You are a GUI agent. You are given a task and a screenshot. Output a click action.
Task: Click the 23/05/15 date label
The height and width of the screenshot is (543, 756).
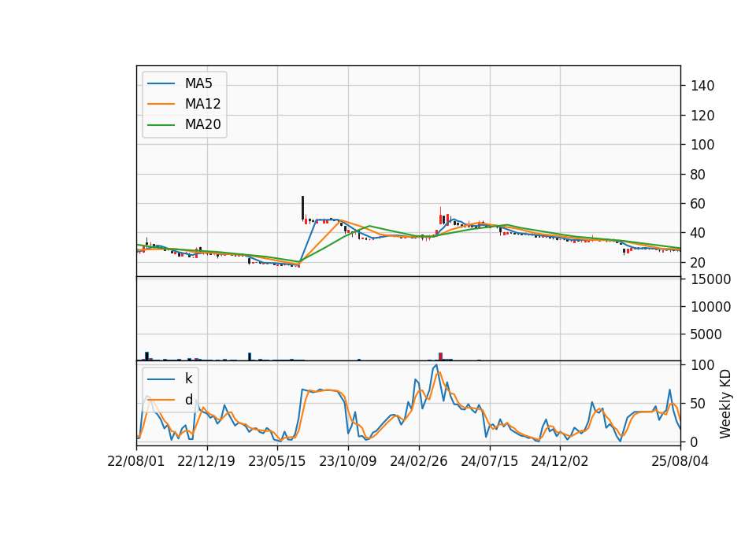pos(277,461)
